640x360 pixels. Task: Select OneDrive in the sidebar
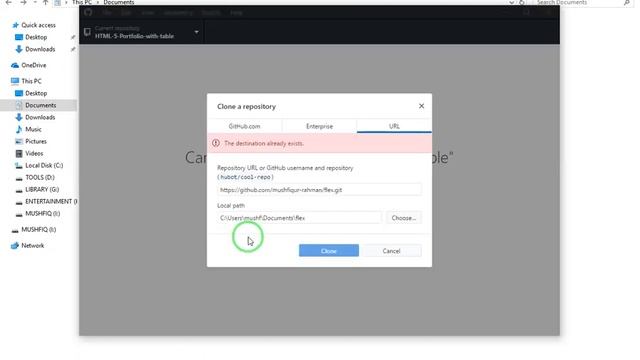coord(33,65)
